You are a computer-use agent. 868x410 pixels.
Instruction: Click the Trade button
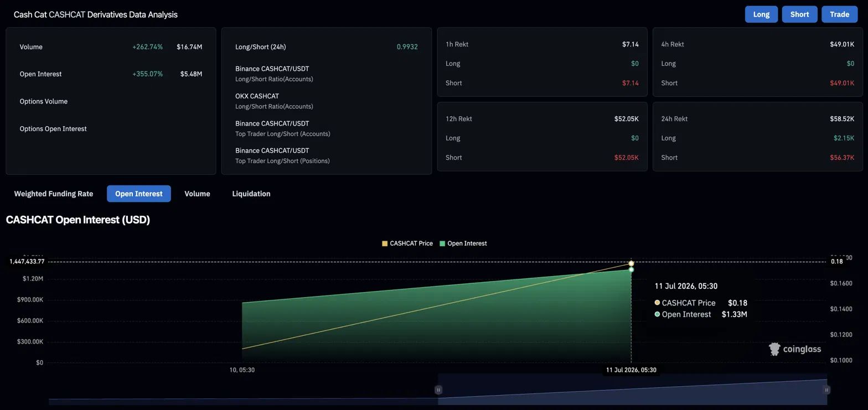[839, 14]
